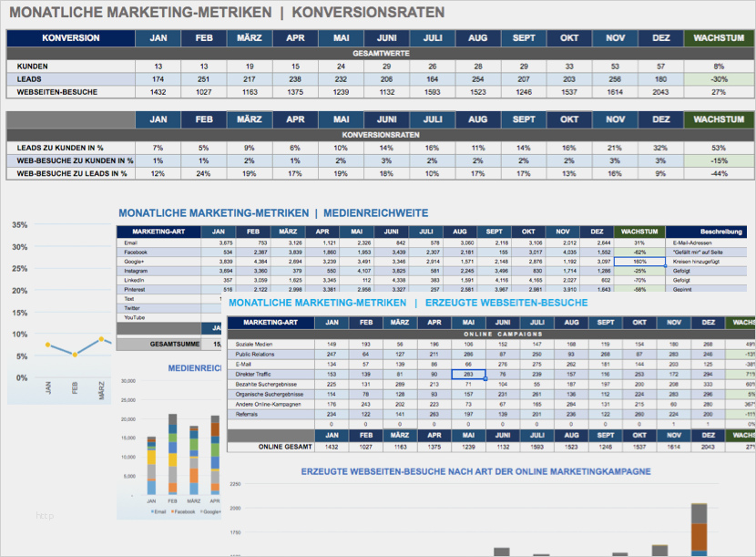Click the ONLINE GESAMT total label
The height and width of the screenshot is (557, 756).
coord(284,447)
